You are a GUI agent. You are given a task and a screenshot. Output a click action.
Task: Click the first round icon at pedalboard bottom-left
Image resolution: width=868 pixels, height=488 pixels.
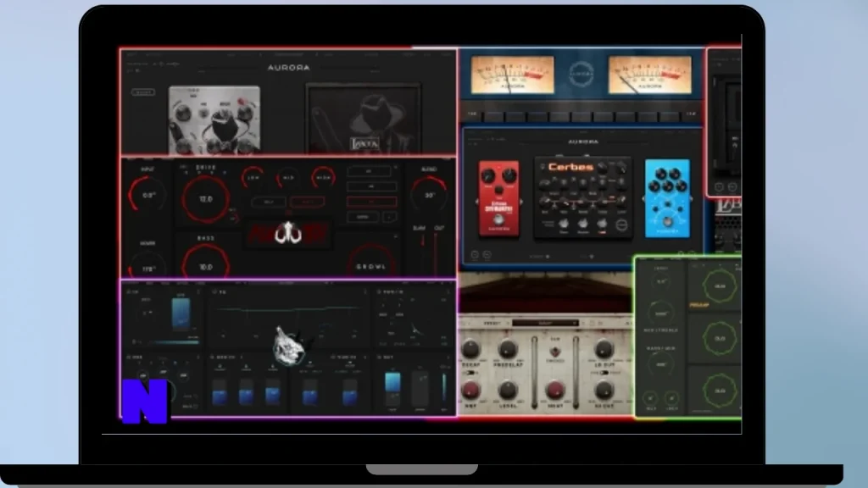point(475,255)
